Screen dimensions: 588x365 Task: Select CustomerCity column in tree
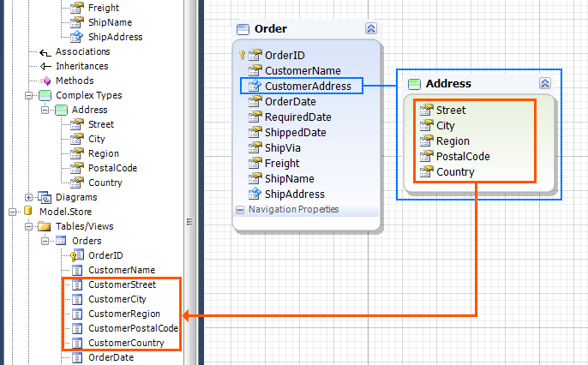[117, 300]
